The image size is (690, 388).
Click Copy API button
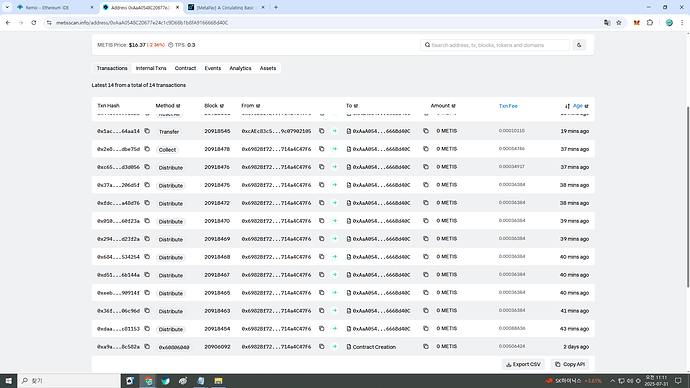coord(570,364)
